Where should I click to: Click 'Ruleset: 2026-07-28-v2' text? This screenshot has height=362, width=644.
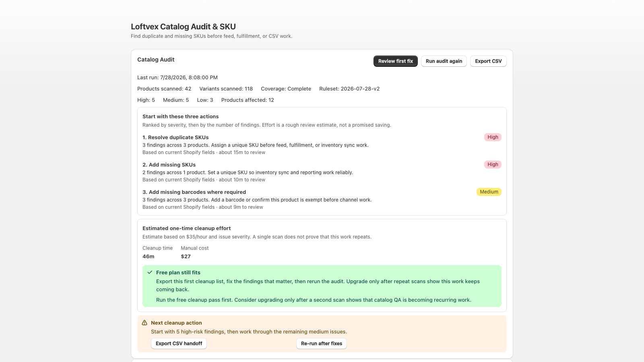(x=349, y=89)
